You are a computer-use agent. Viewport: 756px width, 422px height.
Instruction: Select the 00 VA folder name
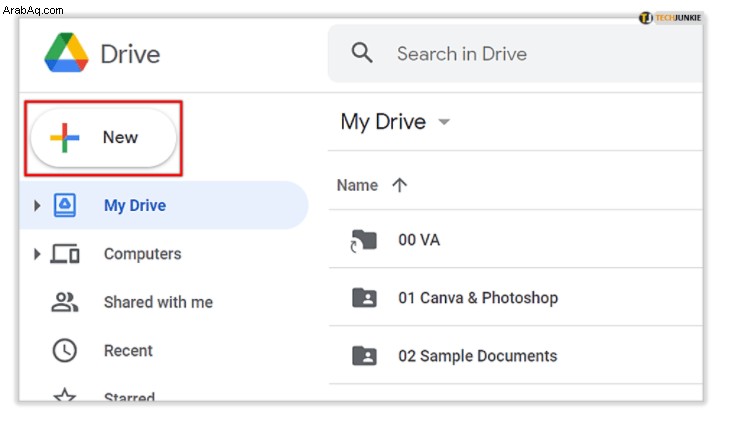coord(419,240)
